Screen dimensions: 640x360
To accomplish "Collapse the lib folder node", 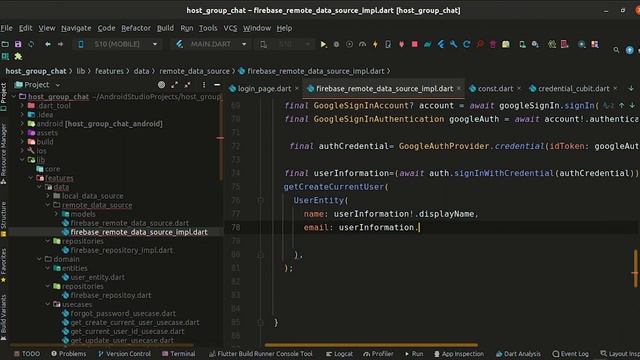I will click(22, 160).
